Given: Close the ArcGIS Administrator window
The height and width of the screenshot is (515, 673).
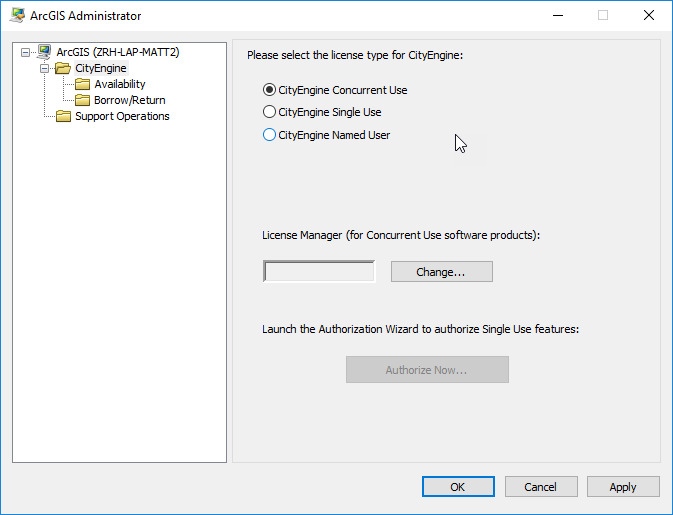Looking at the screenshot, I should tap(649, 16).
